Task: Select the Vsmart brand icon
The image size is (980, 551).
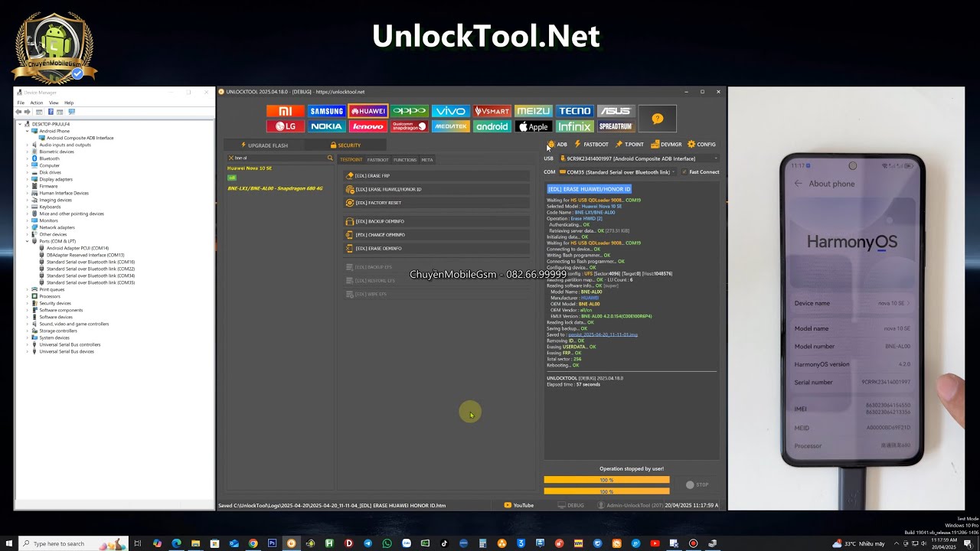Action: click(x=492, y=111)
